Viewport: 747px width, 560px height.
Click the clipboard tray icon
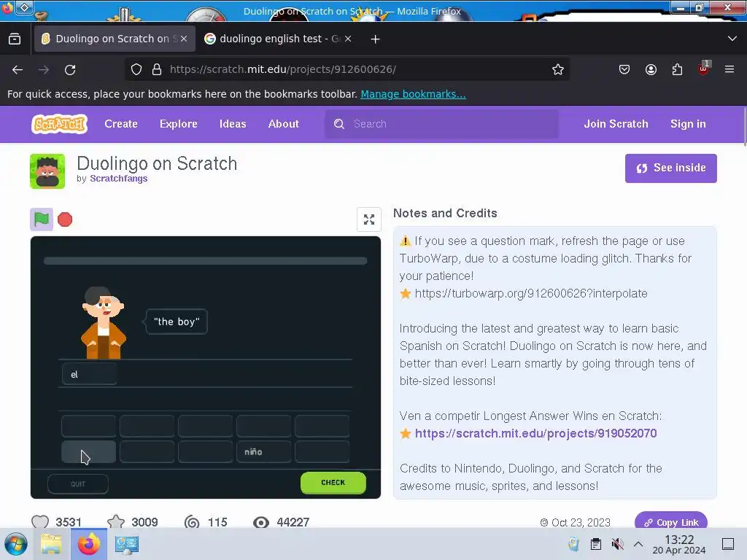595,544
